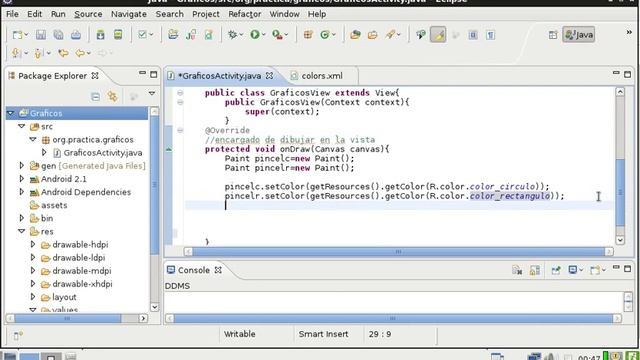The height and width of the screenshot is (360, 640).
Task: Expand the bin folder
Action: pyautogui.click(x=22, y=218)
